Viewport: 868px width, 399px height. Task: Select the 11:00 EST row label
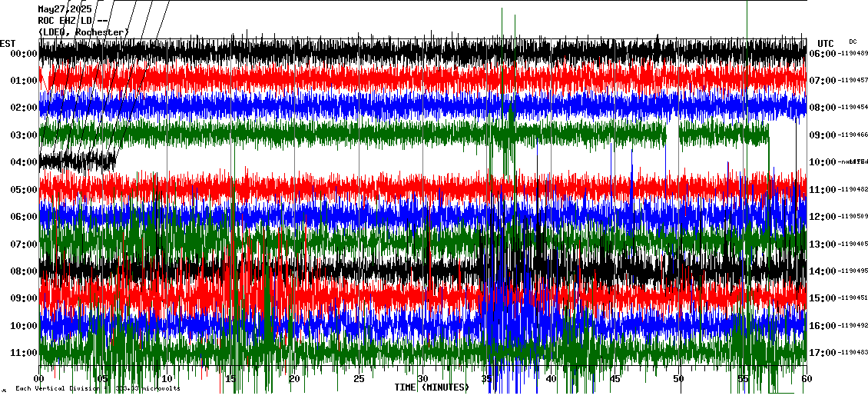pos(24,353)
